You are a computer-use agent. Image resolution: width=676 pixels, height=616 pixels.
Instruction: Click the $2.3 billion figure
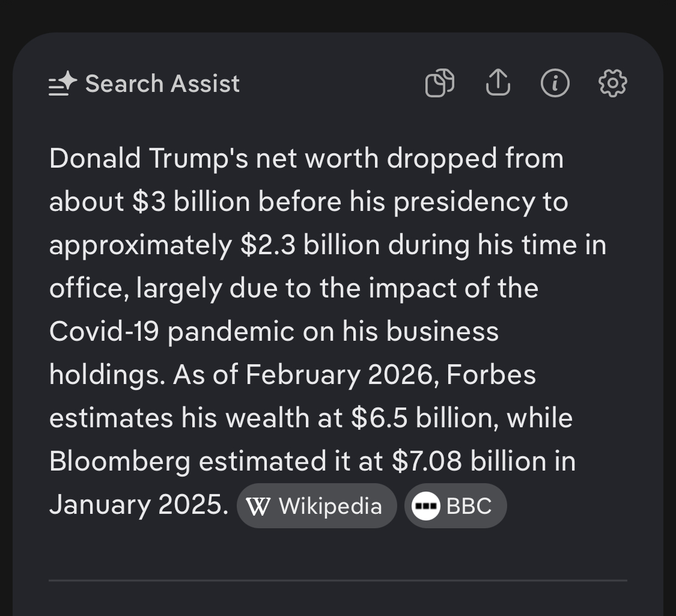coord(310,245)
